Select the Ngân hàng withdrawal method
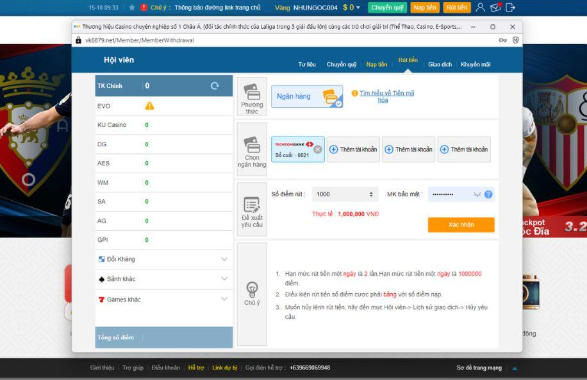Screen dimensions: 587x380 (307, 97)
